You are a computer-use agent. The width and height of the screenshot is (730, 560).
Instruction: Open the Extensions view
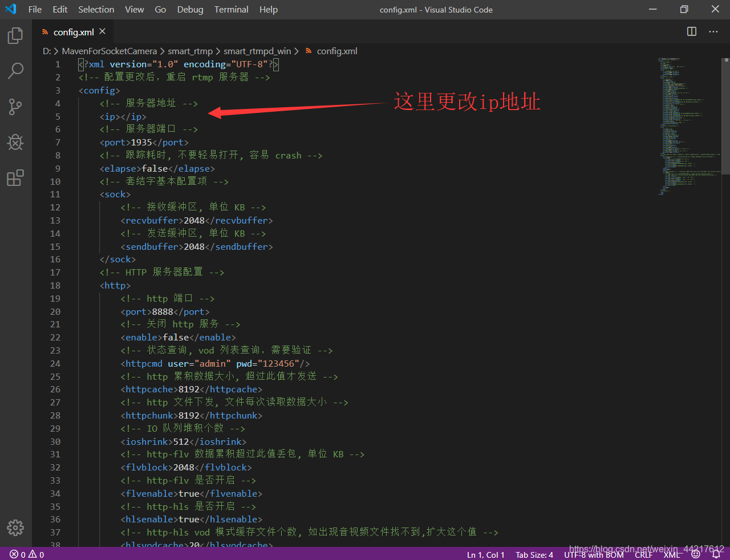(15, 178)
